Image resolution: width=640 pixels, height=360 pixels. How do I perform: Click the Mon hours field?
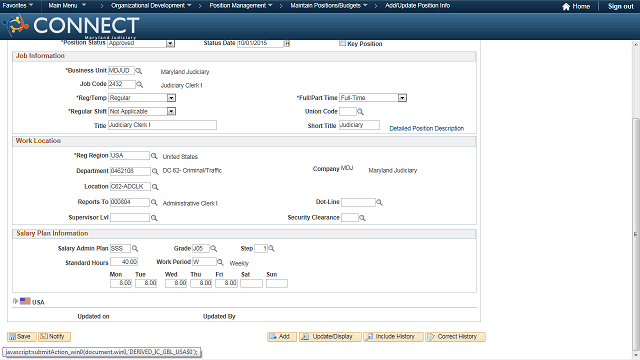click(121, 283)
